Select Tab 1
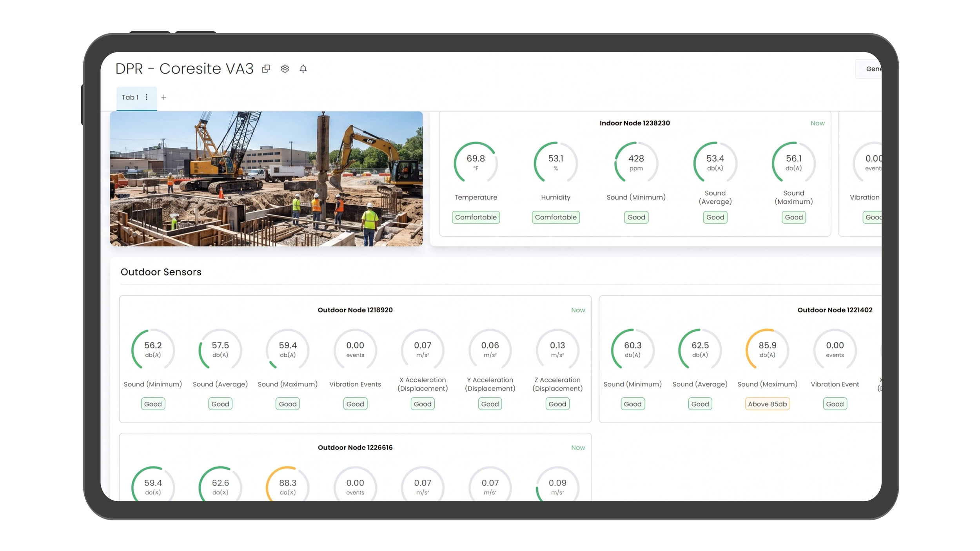Viewport: 980px width, 551px height. (130, 97)
